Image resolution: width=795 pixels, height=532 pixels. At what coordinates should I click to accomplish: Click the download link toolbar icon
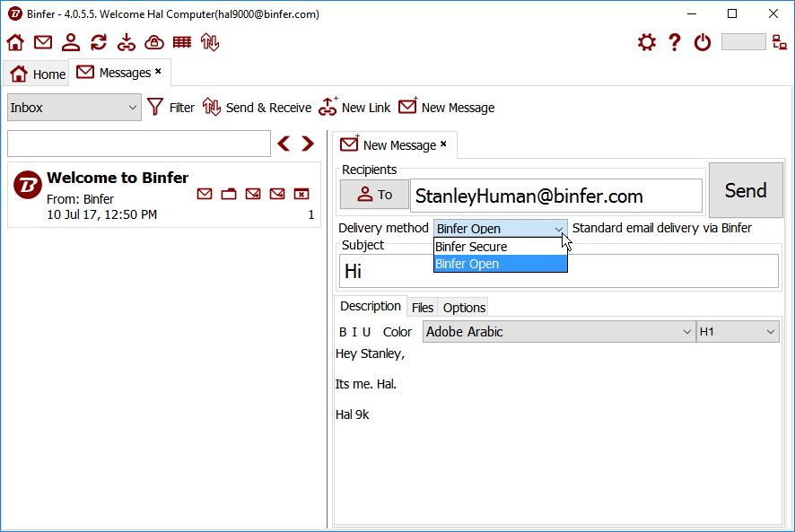point(127,42)
